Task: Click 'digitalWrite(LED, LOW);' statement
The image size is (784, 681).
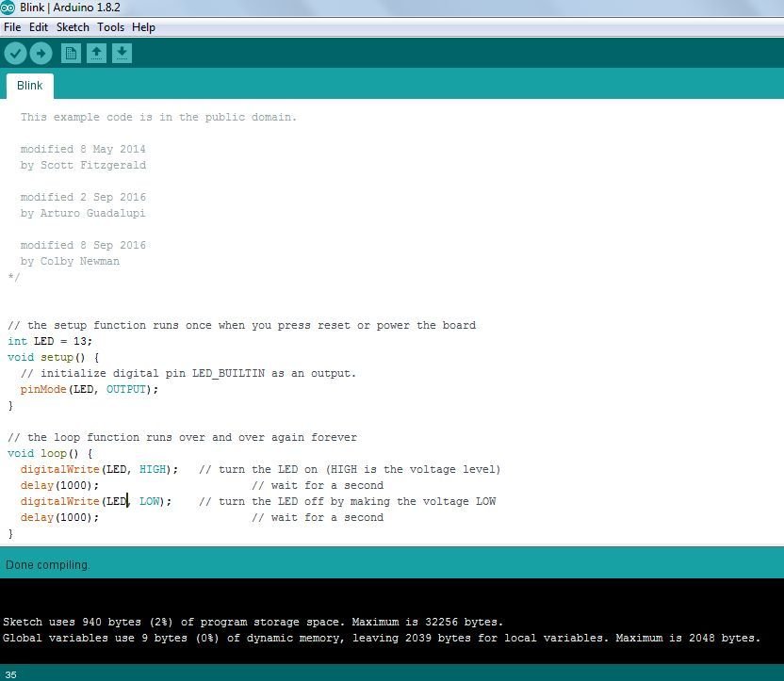Action: pyautogui.click(x=96, y=501)
